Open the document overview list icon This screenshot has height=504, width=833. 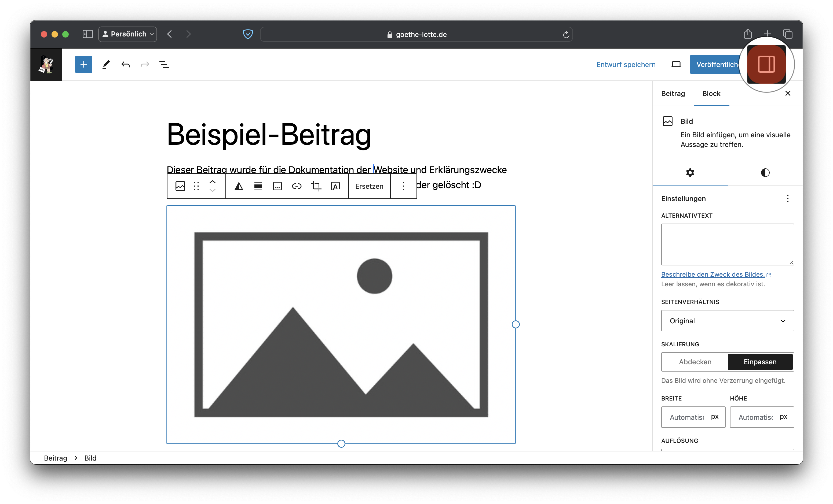tap(164, 64)
